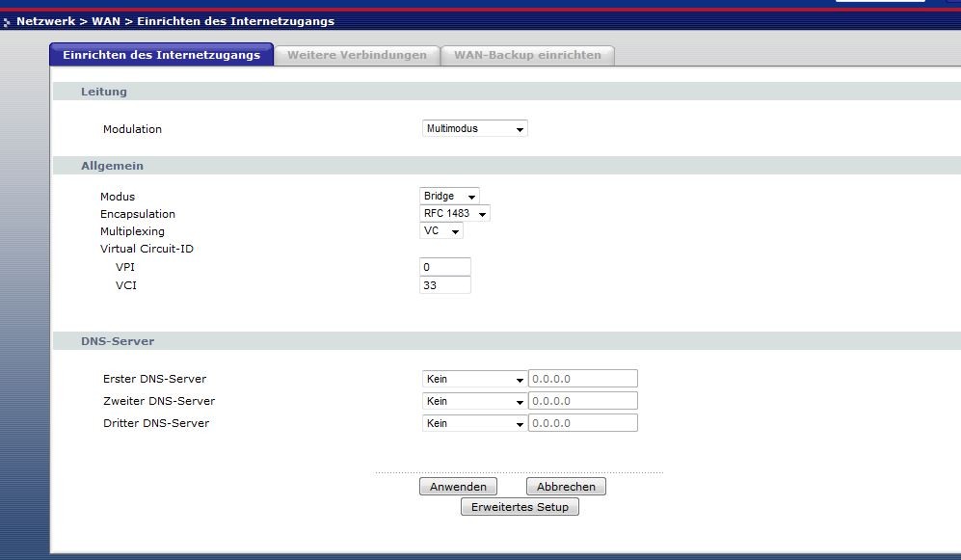This screenshot has height=560, width=961.
Task: Focus the VCI field containing 33
Action: pos(445,285)
